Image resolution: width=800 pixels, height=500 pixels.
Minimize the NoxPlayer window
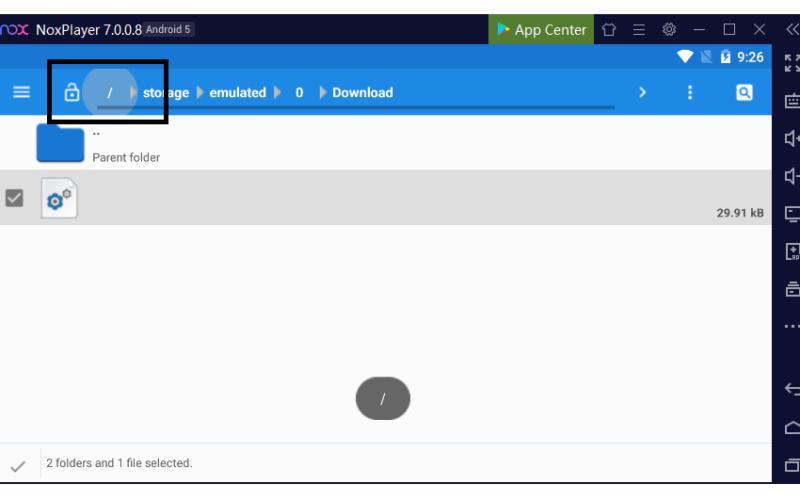[x=699, y=30]
